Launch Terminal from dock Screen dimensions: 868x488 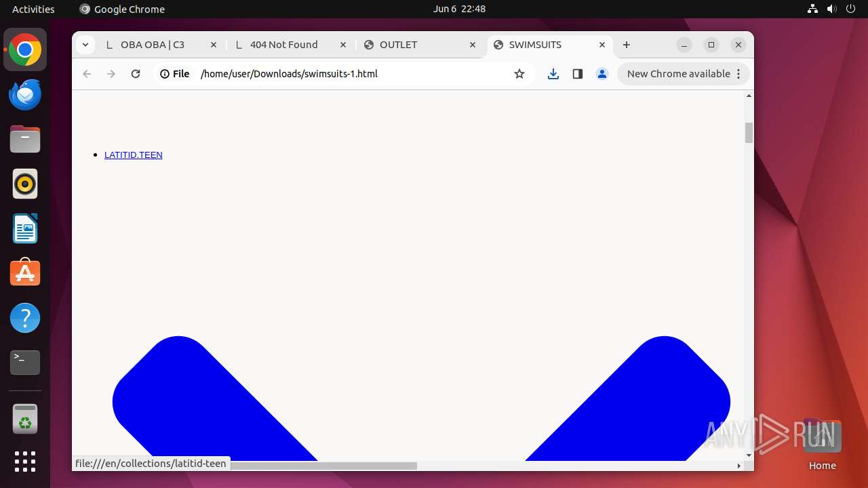(x=25, y=363)
